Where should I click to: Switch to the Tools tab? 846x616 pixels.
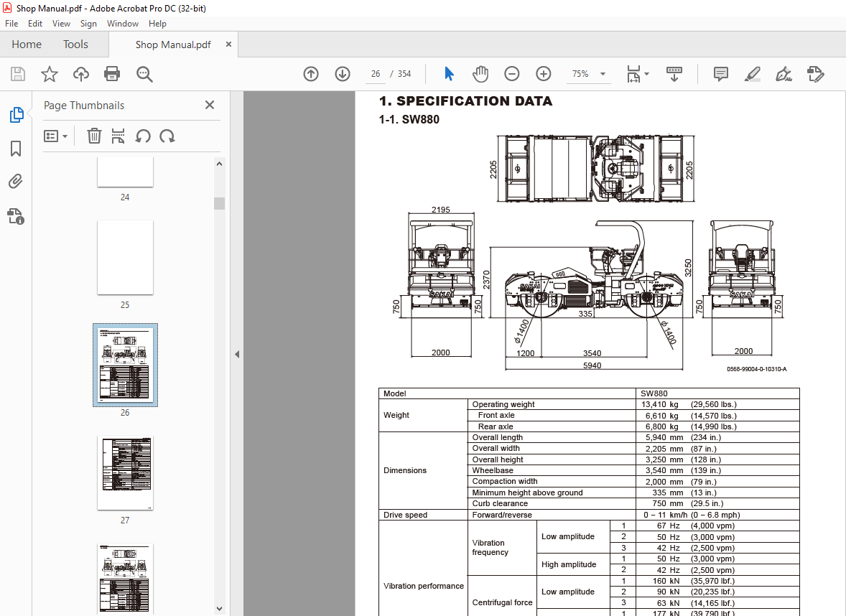point(75,45)
